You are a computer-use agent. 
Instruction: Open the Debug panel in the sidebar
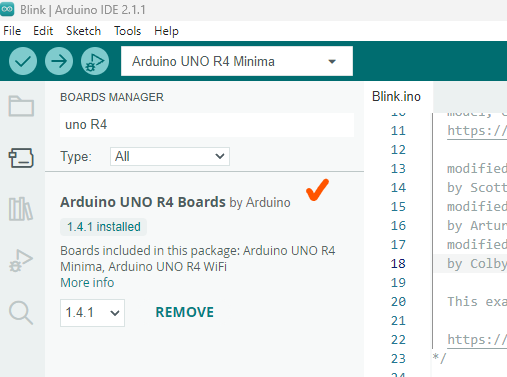21,260
